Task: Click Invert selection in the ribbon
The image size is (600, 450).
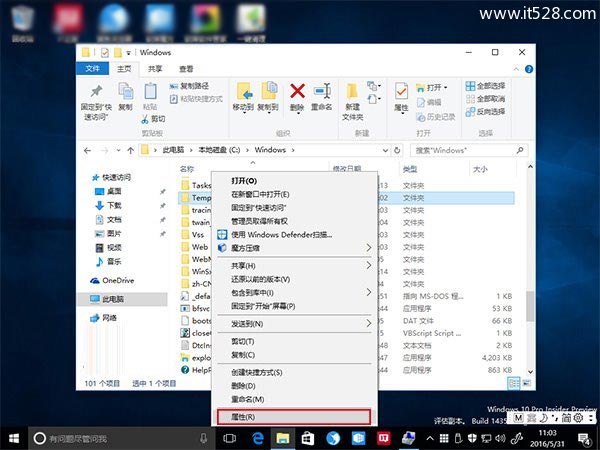Action: pos(485,112)
